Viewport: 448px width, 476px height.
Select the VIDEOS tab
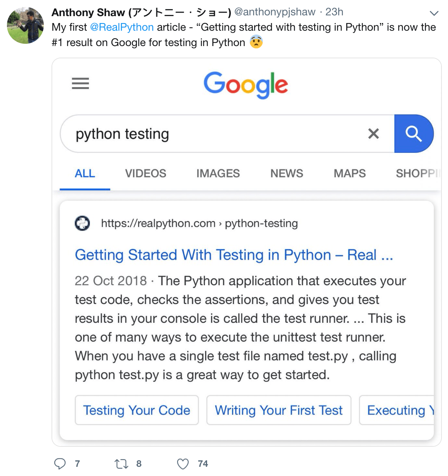click(145, 174)
